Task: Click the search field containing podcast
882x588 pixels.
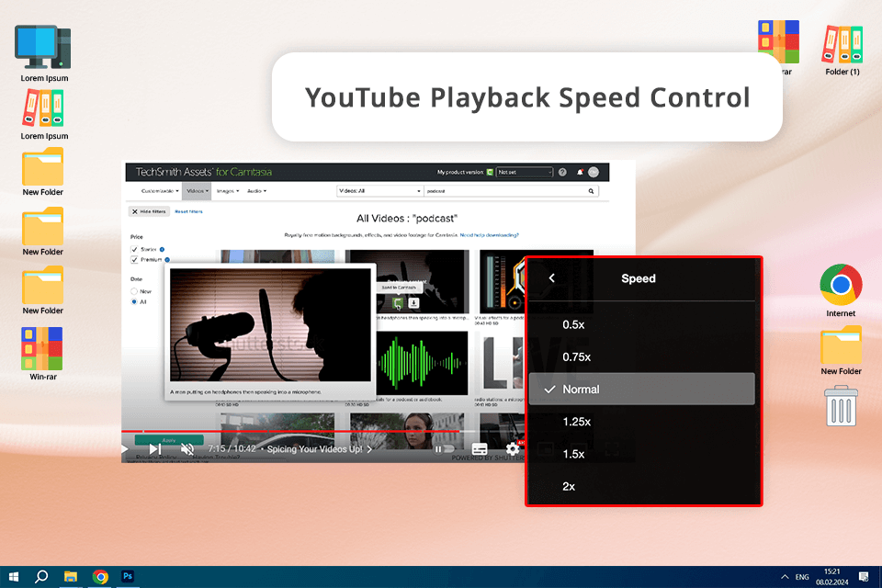Action: click(x=505, y=191)
